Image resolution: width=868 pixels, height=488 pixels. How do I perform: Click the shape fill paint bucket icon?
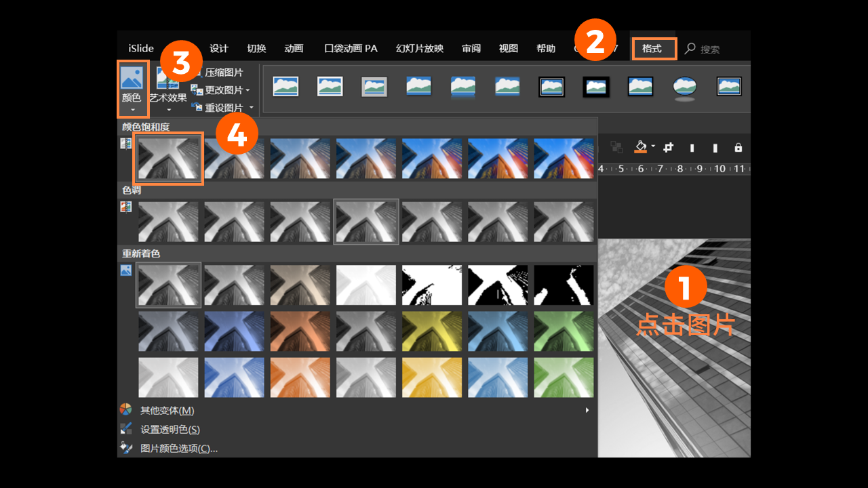pyautogui.click(x=641, y=147)
